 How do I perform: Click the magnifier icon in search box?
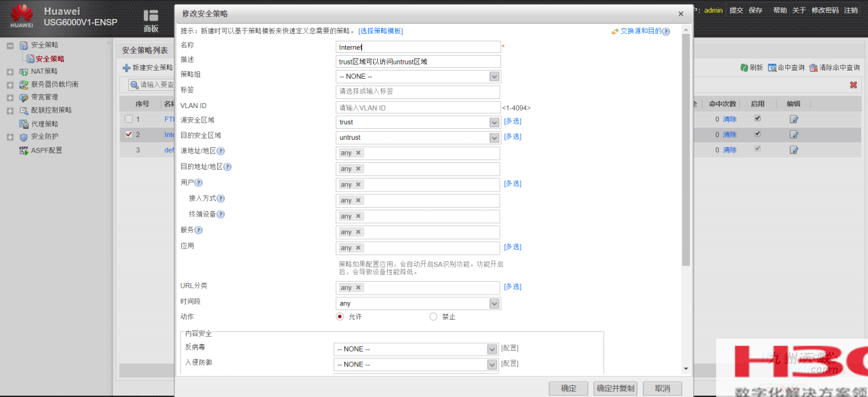(x=134, y=85)
